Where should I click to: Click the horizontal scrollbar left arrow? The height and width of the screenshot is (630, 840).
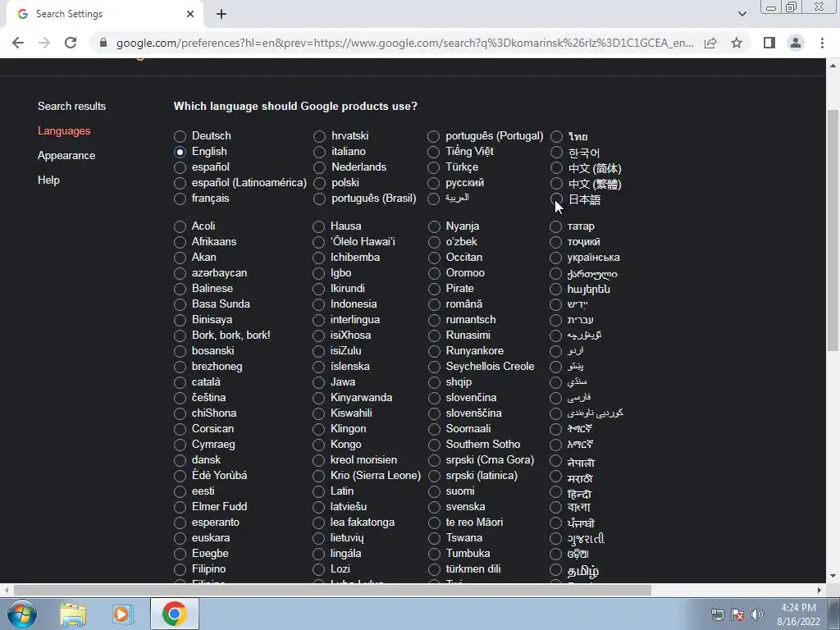pos(6,591)
